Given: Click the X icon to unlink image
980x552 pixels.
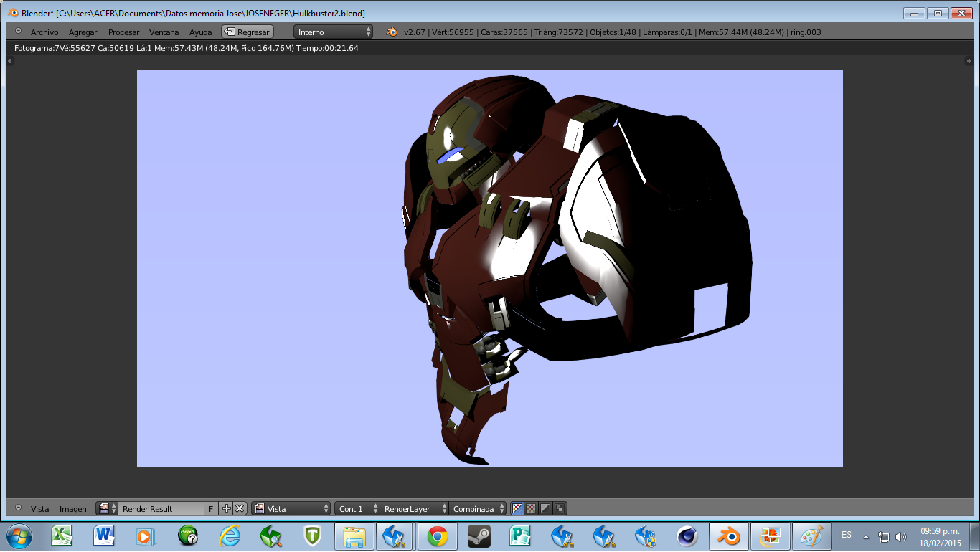Looking at the screenshot, I should coord(240,508).
